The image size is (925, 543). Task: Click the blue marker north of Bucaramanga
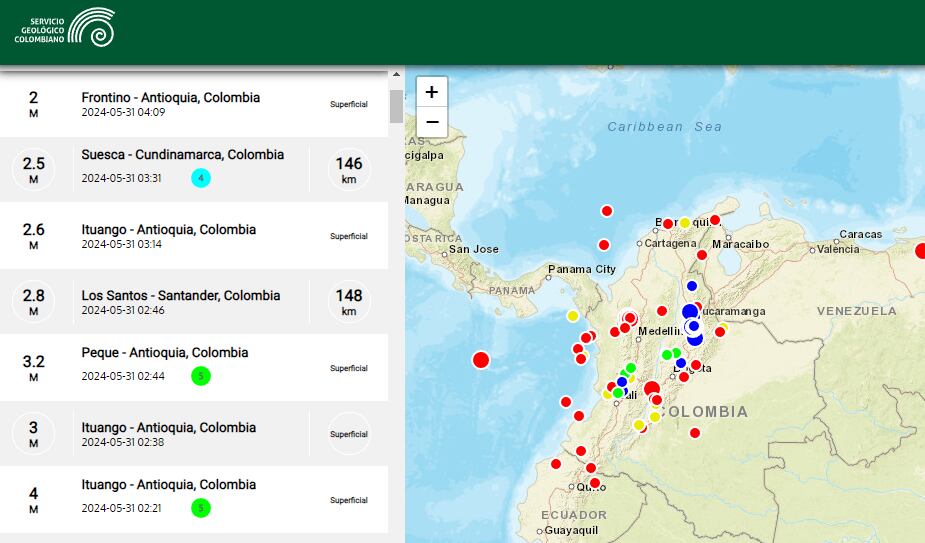692,286
